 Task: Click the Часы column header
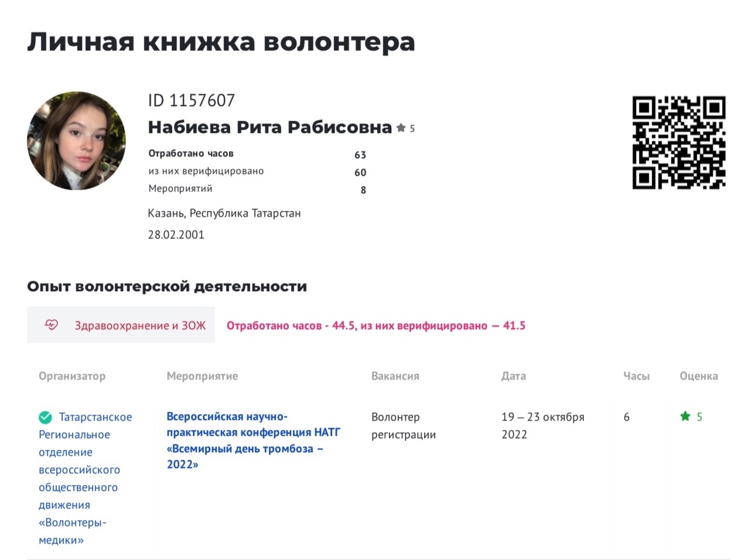point(636,376)
